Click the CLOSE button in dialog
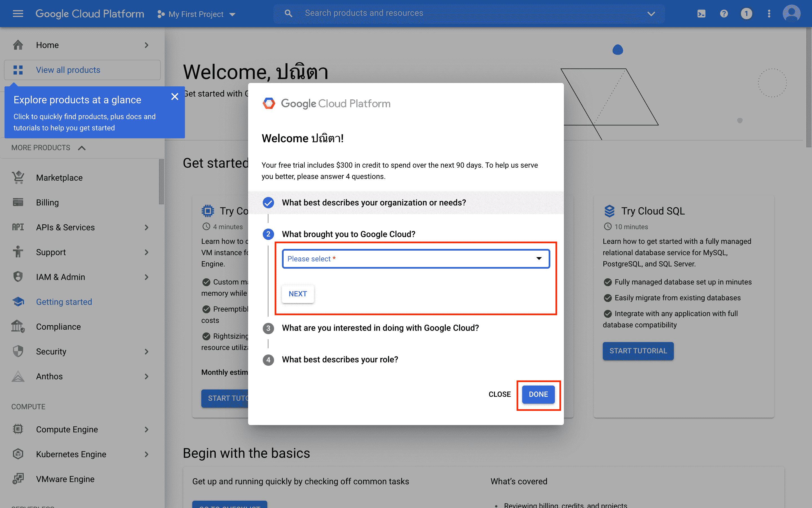Image resolution: width=812 pixels, height=508 pixels. pos(499,394)
